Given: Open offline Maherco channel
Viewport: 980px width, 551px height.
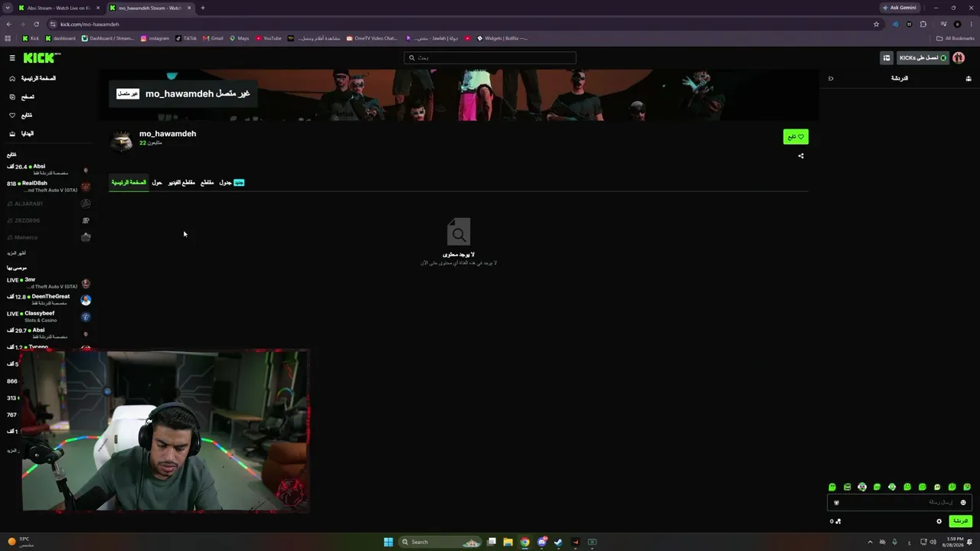Looking at the screenshot, I should click(x=47, y=237).
